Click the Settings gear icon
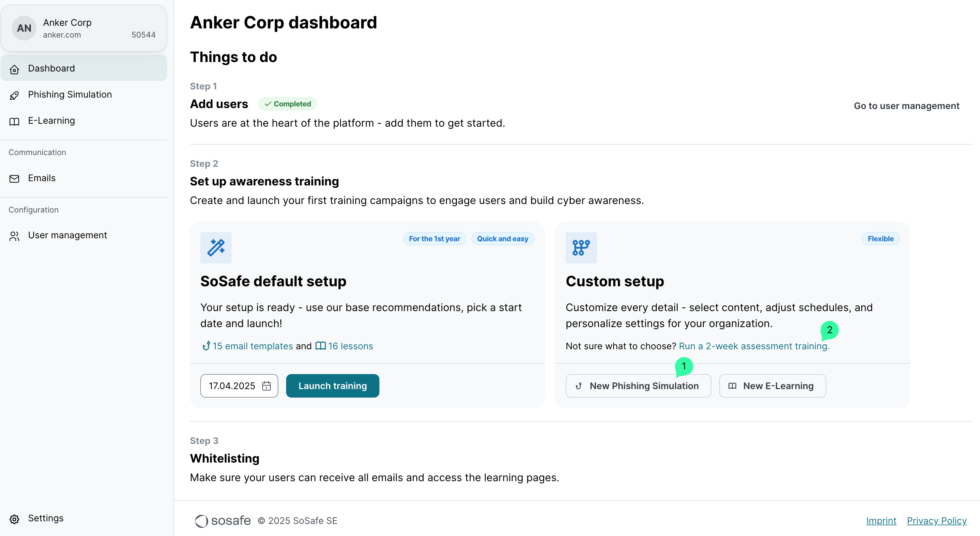Viewport: 980px width, 536px height. 14,519
